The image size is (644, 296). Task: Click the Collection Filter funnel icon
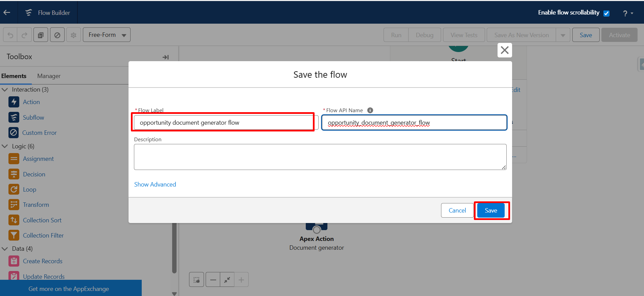coord(14,236)
